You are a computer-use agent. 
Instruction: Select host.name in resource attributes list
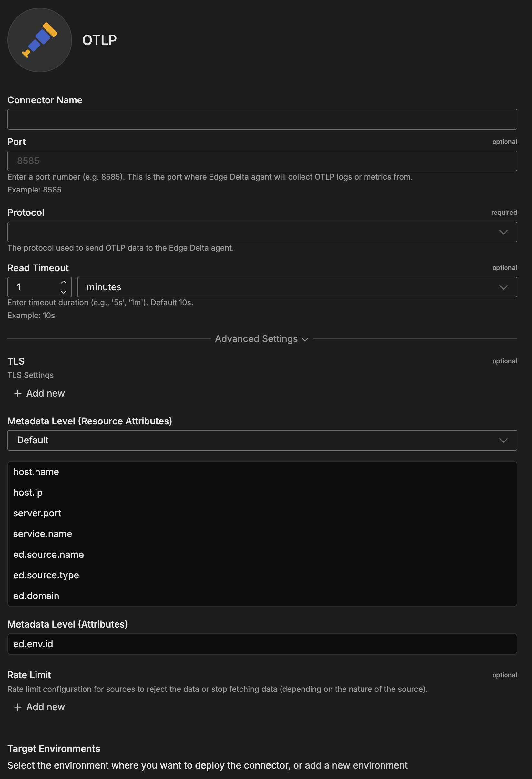(36, 472)
